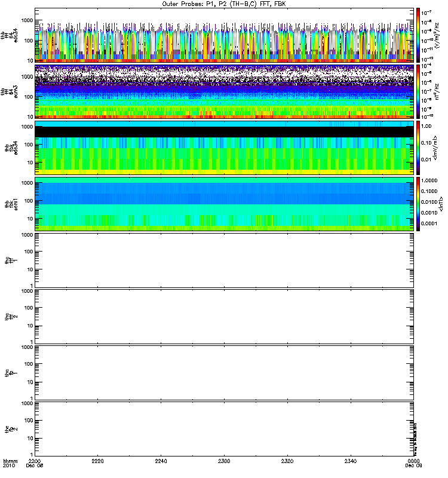The height and width of the screenshot is (478, 448).
Task: Click the 'Dec 08' date label
Action: click(35, 466)
